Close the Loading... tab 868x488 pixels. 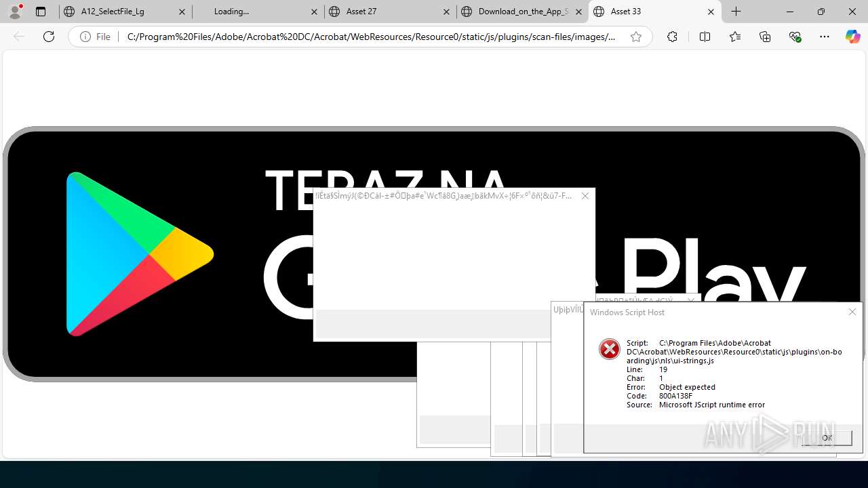click(x=314, y=12)
